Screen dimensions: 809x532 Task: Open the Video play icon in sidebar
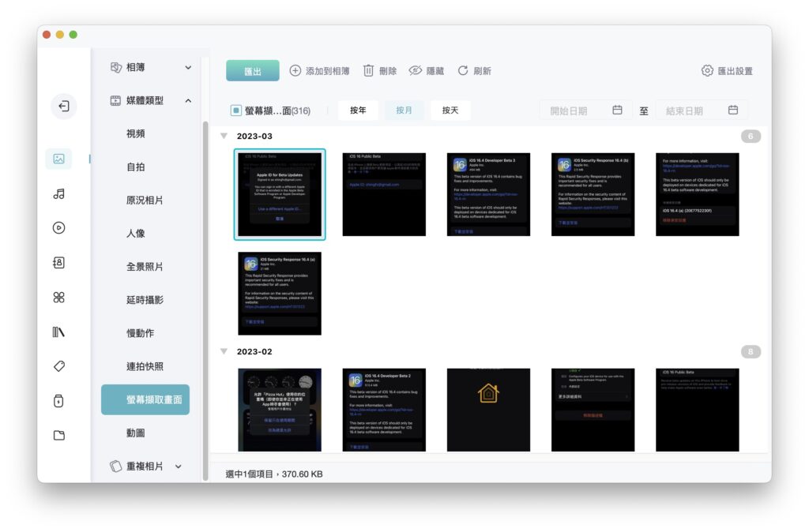tap(58, 228)
